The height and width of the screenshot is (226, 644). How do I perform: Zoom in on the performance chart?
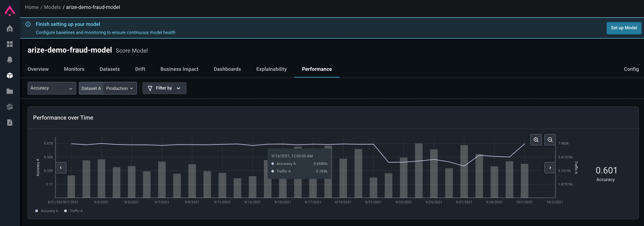[x=536, y=140]
